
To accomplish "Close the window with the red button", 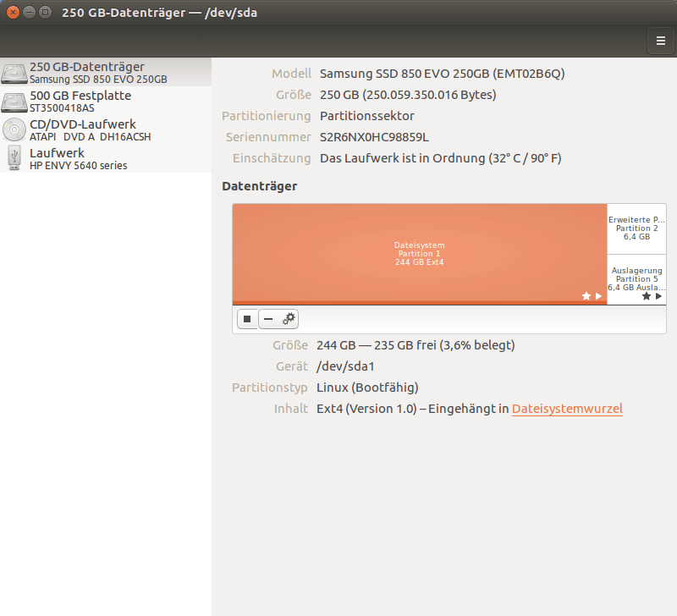I will (x=13, y=13).
